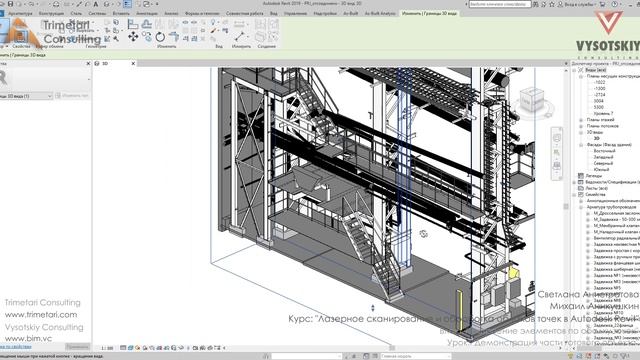
Task: Expand the Ведомости/Спецификации node
Action: point(575,182)
